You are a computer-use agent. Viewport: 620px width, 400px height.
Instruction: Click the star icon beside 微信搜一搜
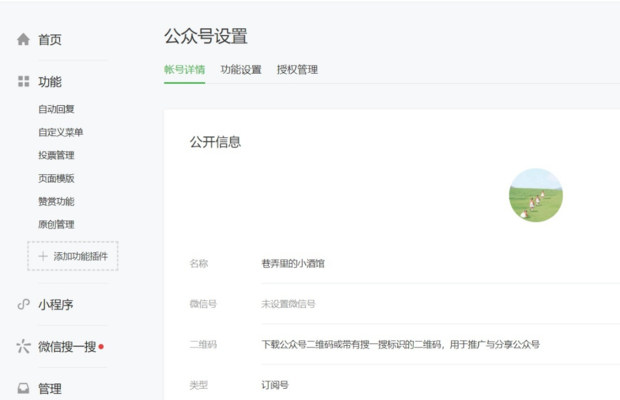click(x=23, y=347)
